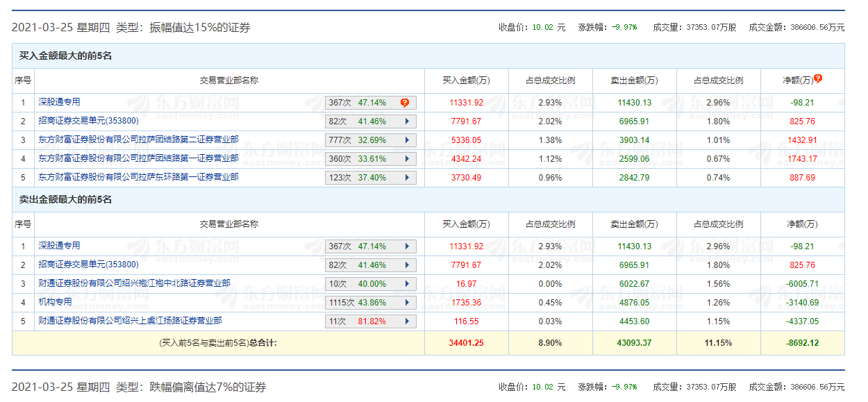The image size is (868, 402).
Task: Open 财通证券绍兴上虞江扬路证券营业部 link
Action: 130,321
